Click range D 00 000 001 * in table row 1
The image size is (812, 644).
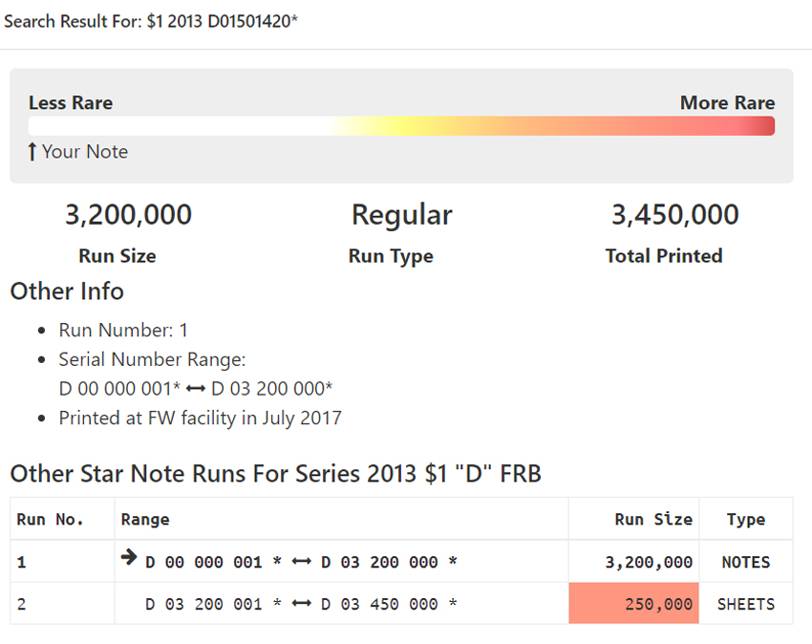point(213,562)
